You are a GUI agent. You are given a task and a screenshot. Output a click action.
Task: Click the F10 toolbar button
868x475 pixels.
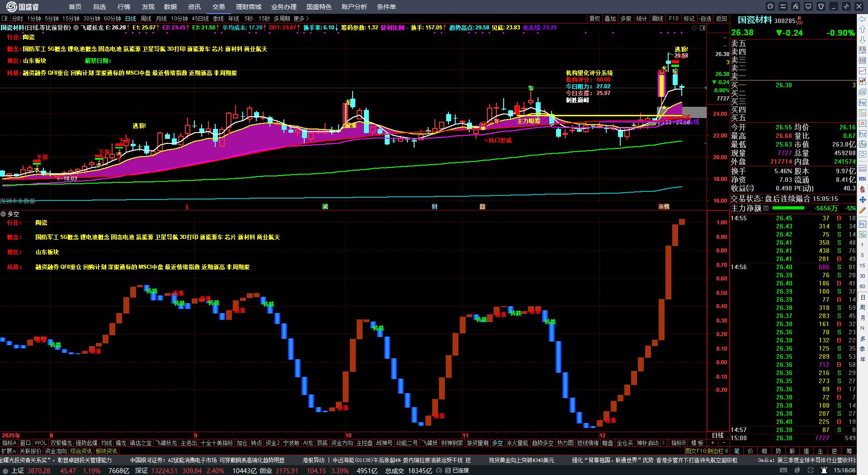(x=674, y=19)
